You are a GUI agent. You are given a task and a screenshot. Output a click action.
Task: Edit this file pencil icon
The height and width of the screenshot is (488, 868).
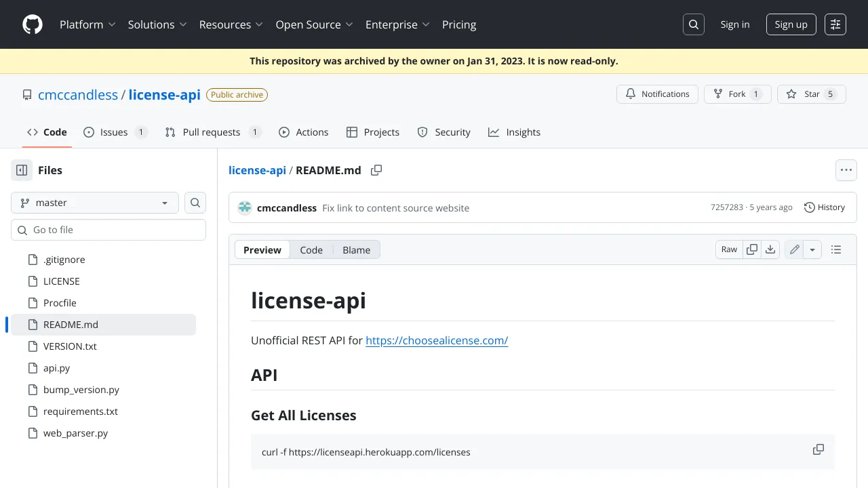tap(794, 249)
